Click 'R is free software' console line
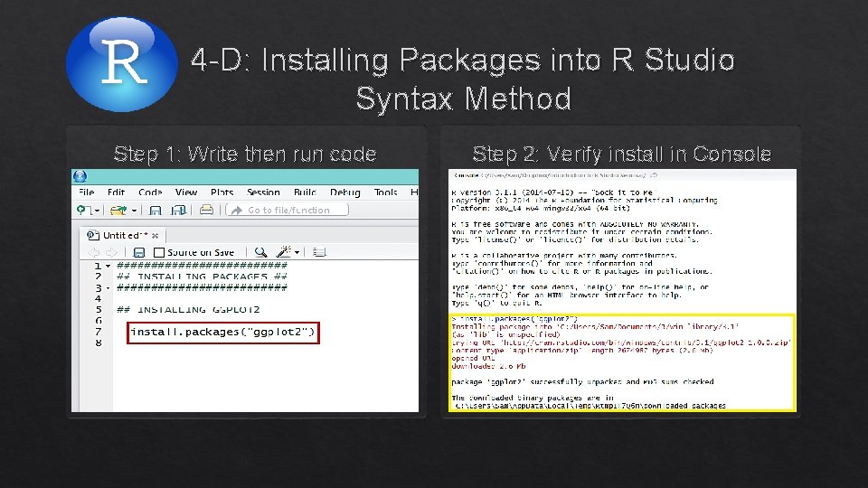Screen dimensions: 868x488 pos(575,224)
